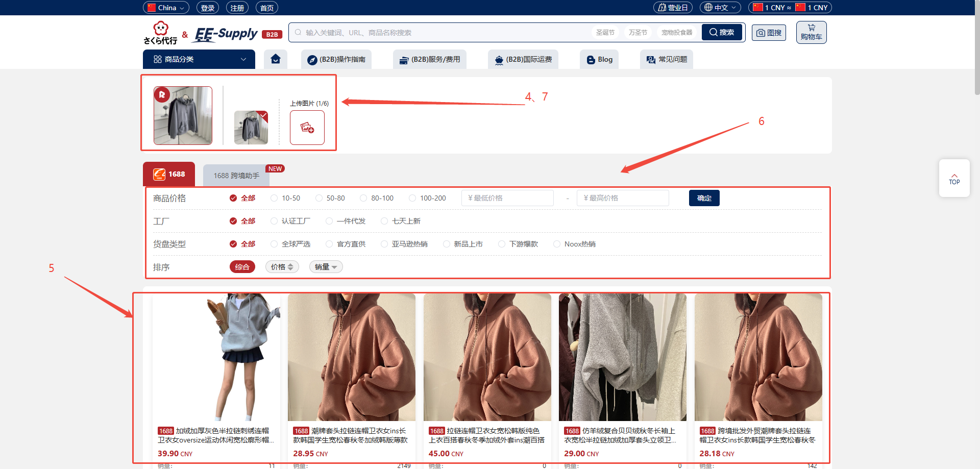This screenshot has height=469, width=980.
Task: Open the shopping cart 购物车
Action: tap(811, 33)
